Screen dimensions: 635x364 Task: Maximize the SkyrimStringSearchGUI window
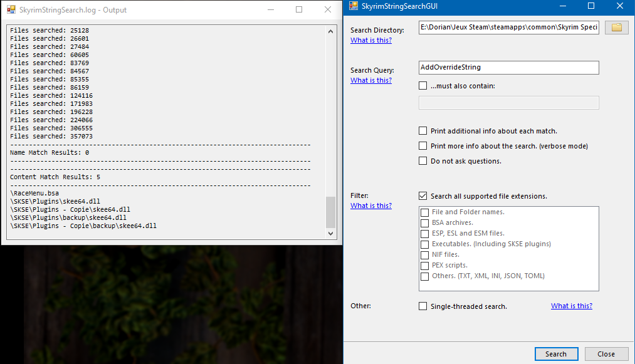click(x=591, y=6)
